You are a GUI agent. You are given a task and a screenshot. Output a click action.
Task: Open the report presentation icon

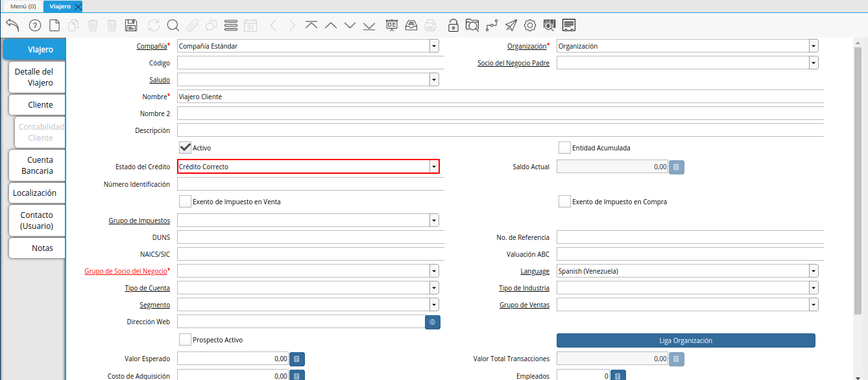pos(392,25)
